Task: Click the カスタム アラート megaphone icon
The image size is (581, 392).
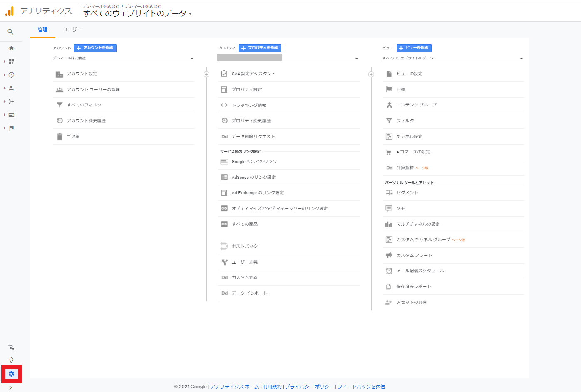Action: [x=389, y=255]
